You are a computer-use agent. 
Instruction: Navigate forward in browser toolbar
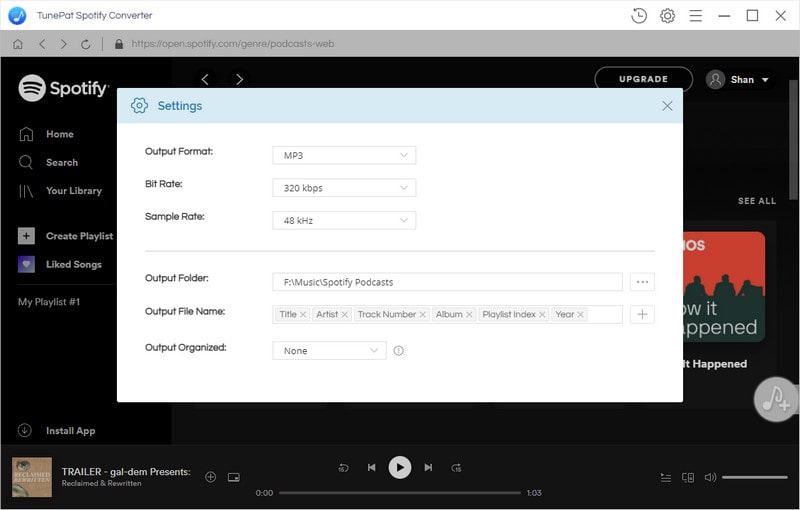tap(63, 44)
